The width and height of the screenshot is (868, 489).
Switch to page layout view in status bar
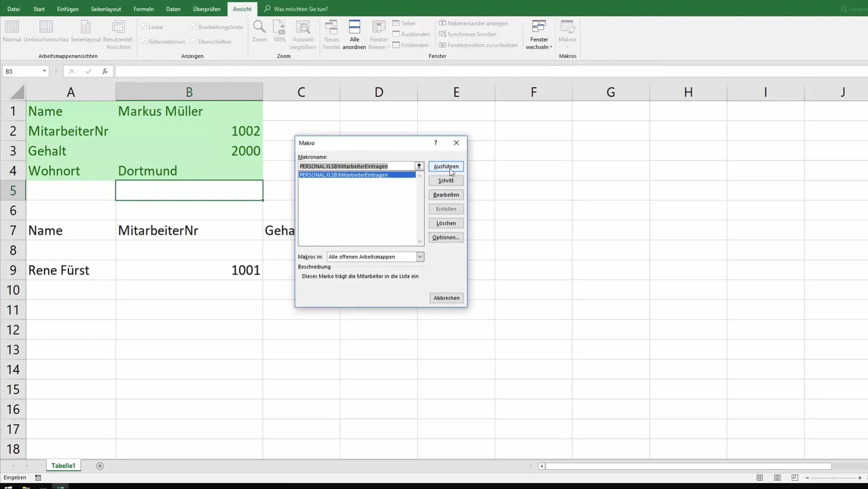(777, 478)
